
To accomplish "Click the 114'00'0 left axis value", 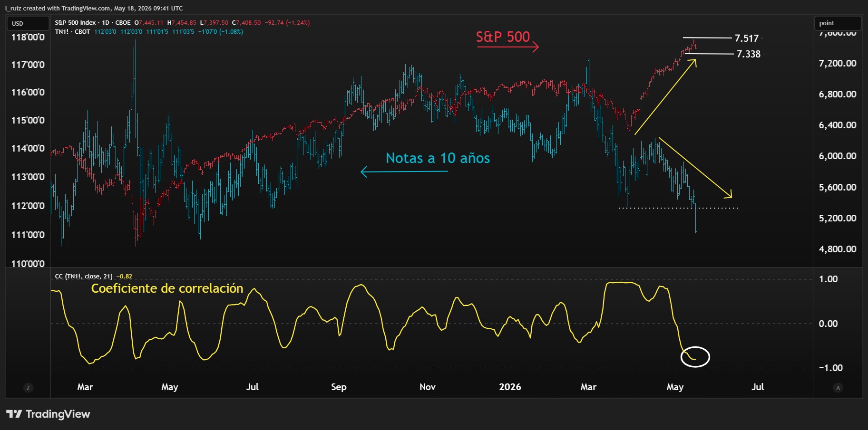I will tap(28, 148).
